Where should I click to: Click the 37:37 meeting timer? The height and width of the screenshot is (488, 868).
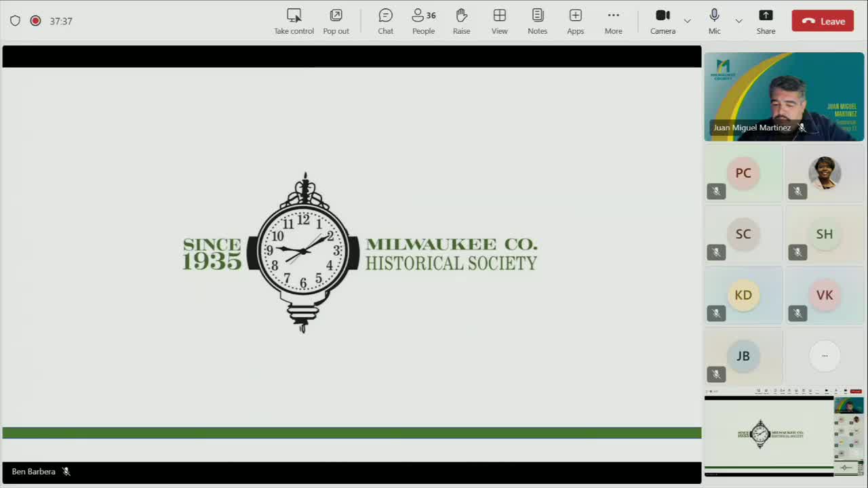61,21
